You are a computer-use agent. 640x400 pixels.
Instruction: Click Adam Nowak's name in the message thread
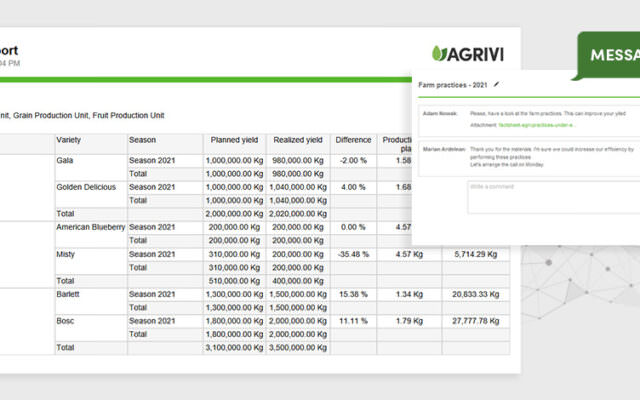click(x=440, y=113)
